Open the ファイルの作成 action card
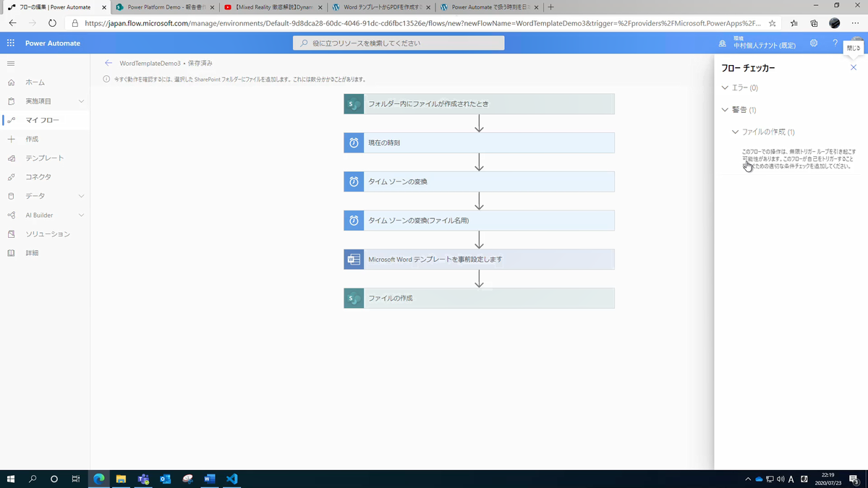 pos(479,298)
